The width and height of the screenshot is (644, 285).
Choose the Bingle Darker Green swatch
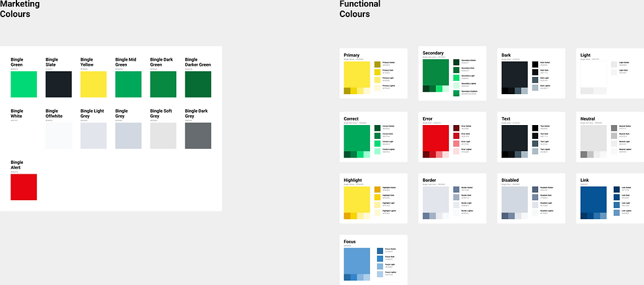pos(198,84)
